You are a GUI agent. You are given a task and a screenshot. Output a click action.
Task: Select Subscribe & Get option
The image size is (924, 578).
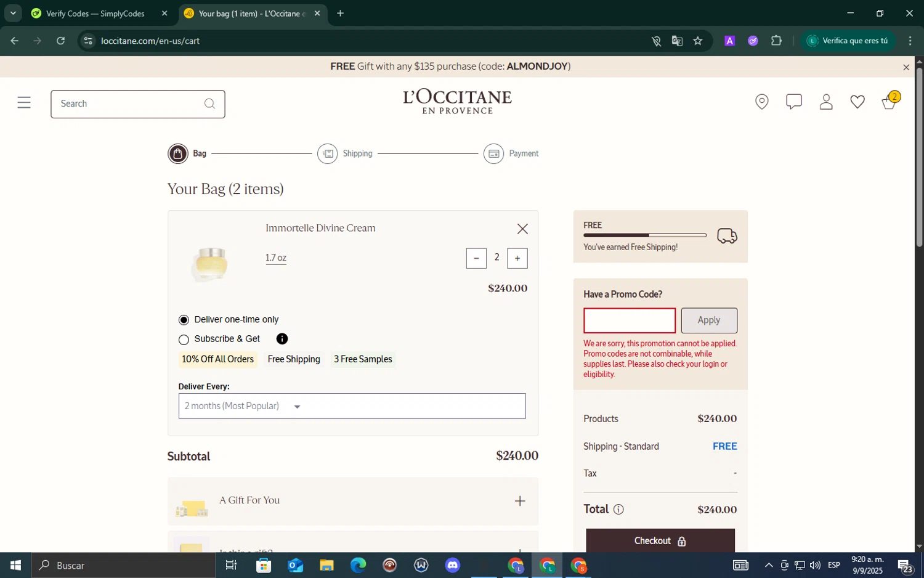(x=184, y=340)
